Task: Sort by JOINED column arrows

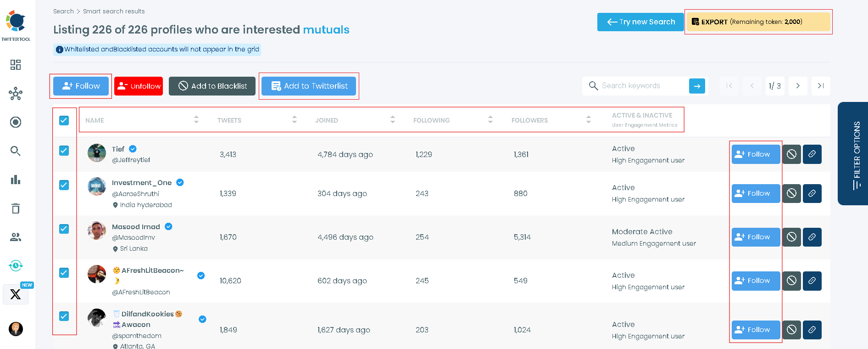Action: click(x=393, y=120)
